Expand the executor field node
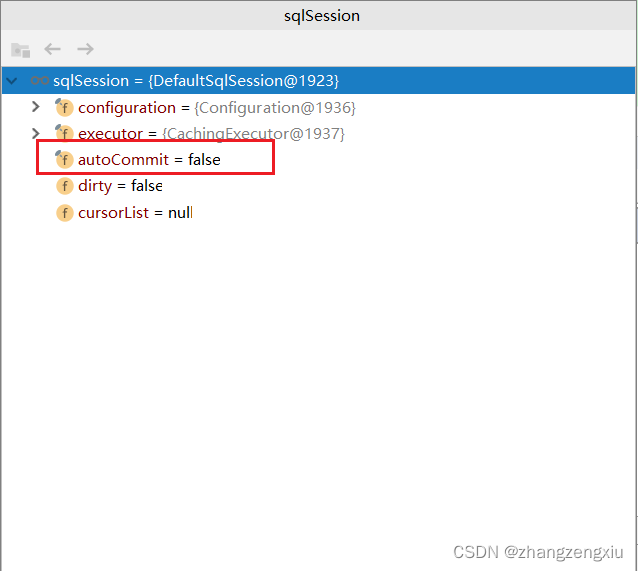The height and width of the screenshot is (571, 638). click(36, 133)
